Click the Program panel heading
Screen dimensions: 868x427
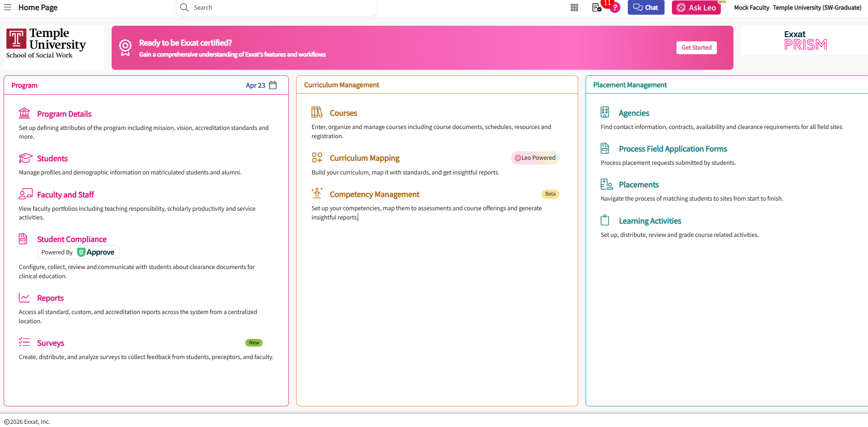coord(24,85)
